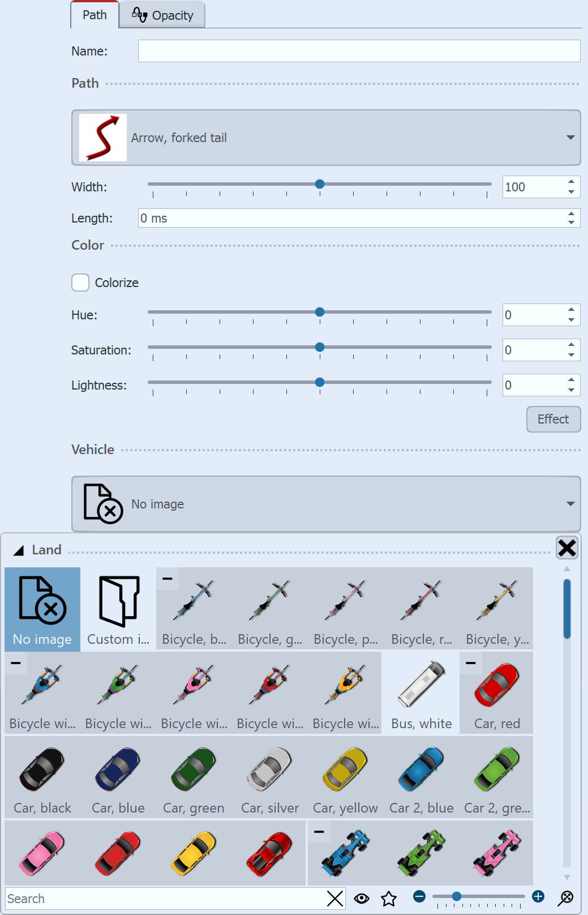Open the Vehicle No image dropdown
Screen dimensions: 588x915
click(326, 504)
